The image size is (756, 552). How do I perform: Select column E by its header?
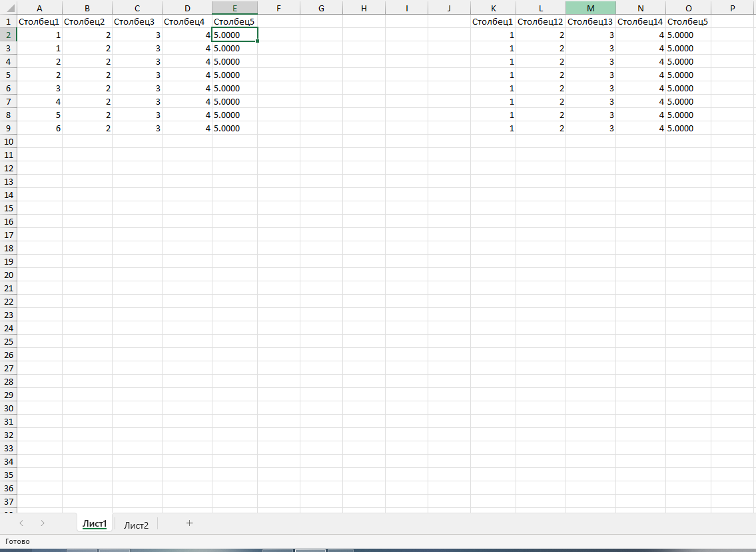[x=234, y=7]
